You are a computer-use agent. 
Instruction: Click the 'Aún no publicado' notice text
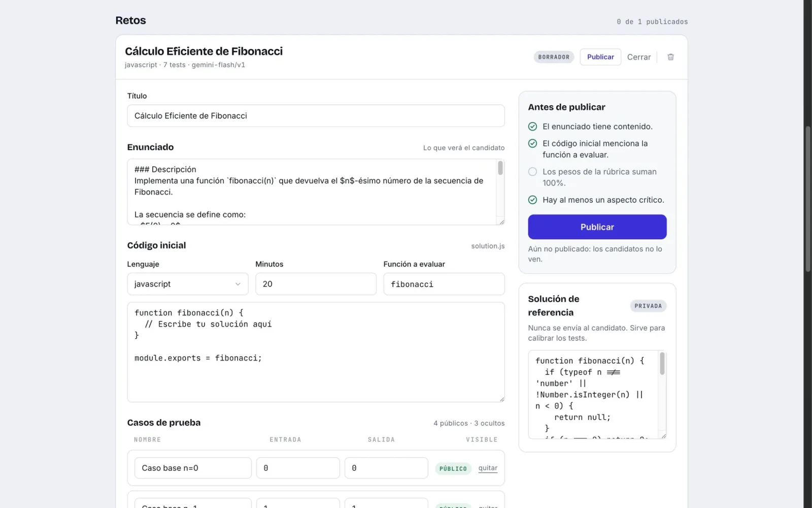pyautogui.click(x=595, y=254)
